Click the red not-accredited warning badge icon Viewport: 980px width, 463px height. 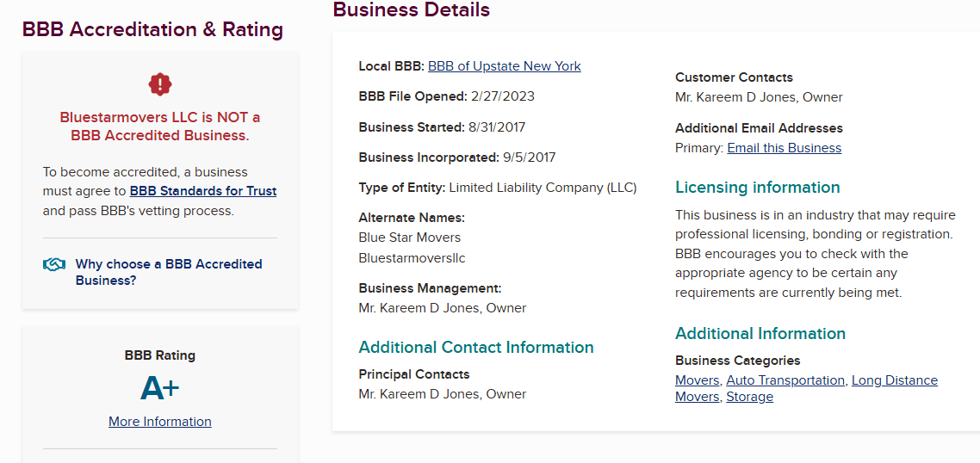(x=160, y=83)
